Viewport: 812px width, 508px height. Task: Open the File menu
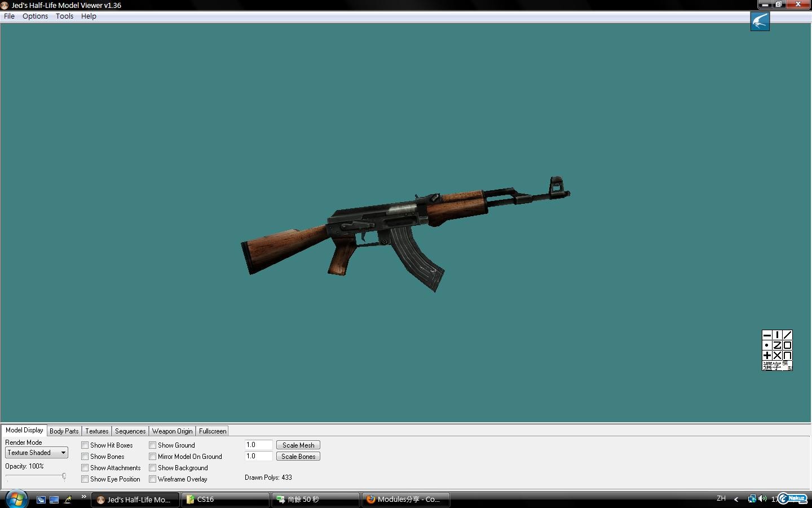[x=10, y=16]
